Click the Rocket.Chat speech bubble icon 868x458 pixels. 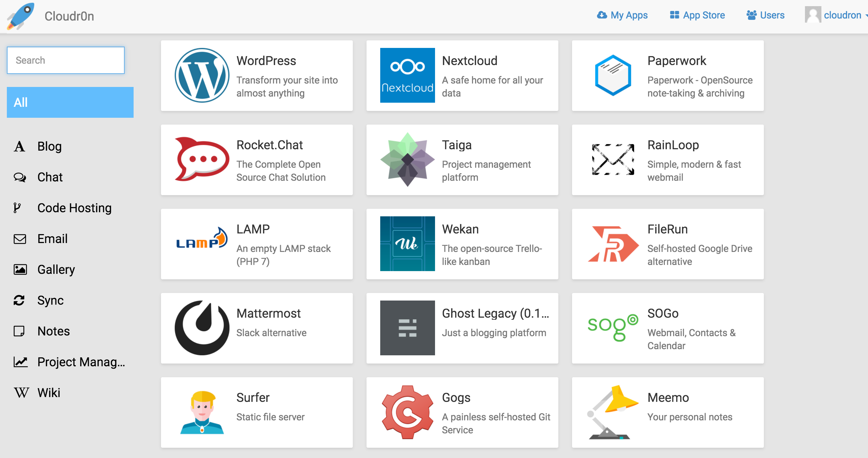click(202, 160)
